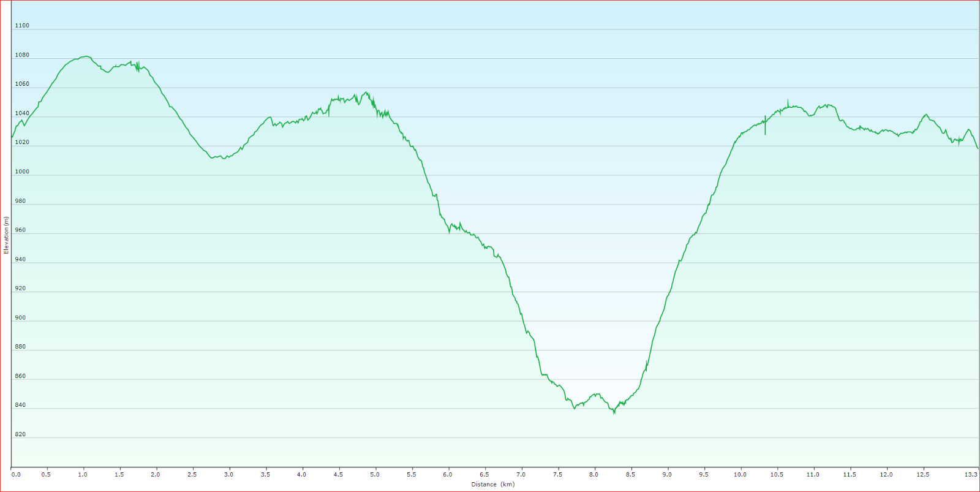The image size is (980, 492).
Task: Click the 6.0 distance axis label
Action: coord(448,475)
